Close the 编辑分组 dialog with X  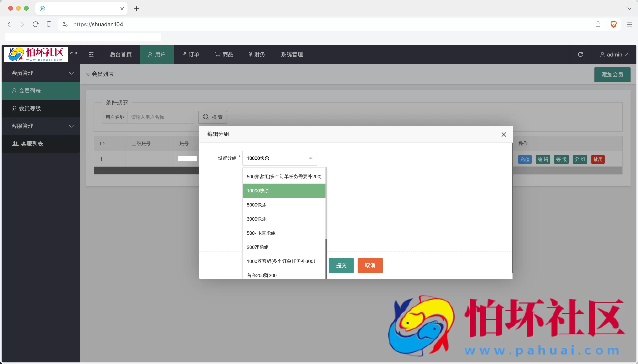(503, 135)
